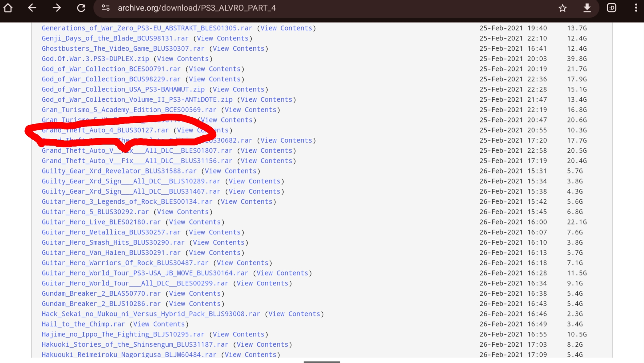
Task: Download Hakuoki_Stories_of_the_Shinsengum_BLUS31187.rar
Action: pyautogui.click(x=135, y=345)
